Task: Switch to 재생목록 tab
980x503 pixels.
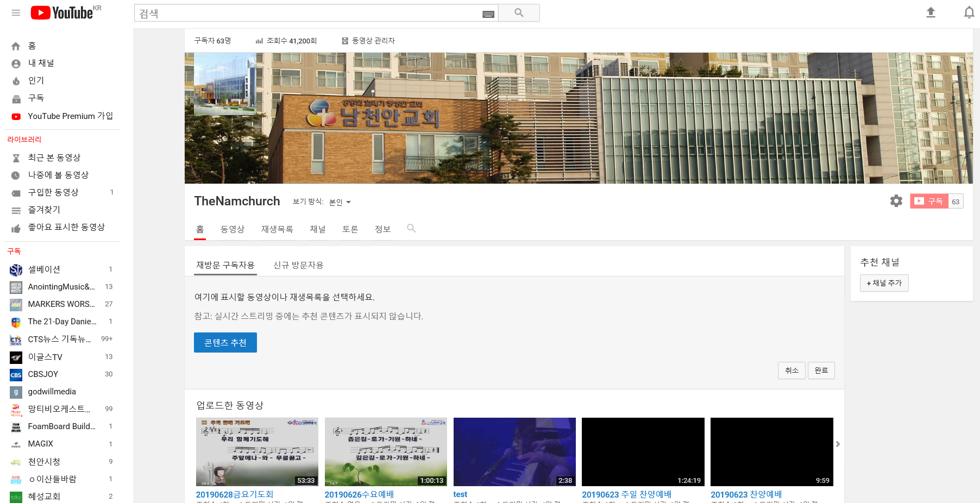Action: point(277,229)
